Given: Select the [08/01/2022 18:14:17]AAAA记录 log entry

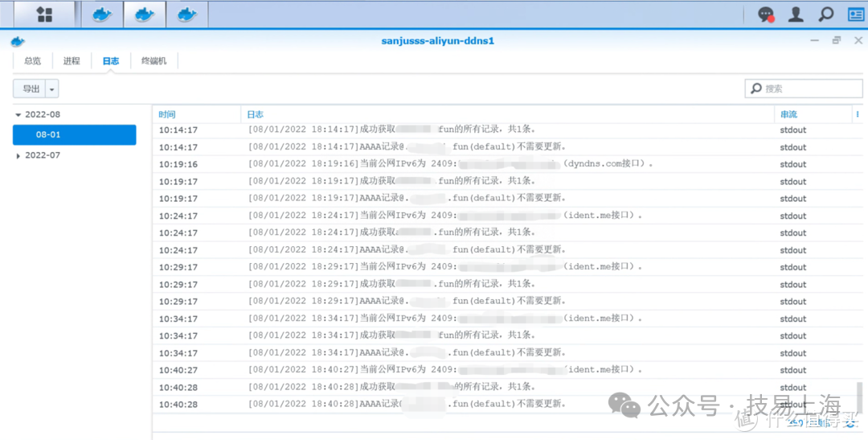Looking at the screenshot, I should [x=407, y=147].
